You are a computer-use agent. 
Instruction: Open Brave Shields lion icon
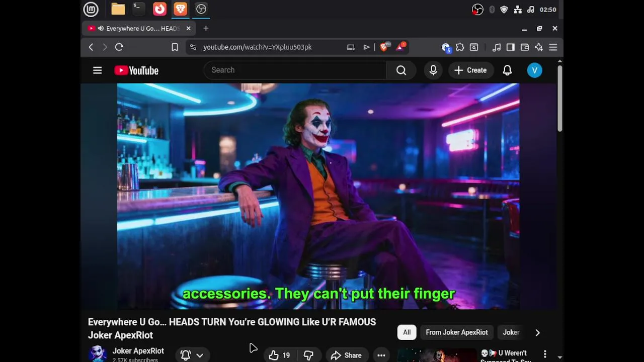[384, 47]
